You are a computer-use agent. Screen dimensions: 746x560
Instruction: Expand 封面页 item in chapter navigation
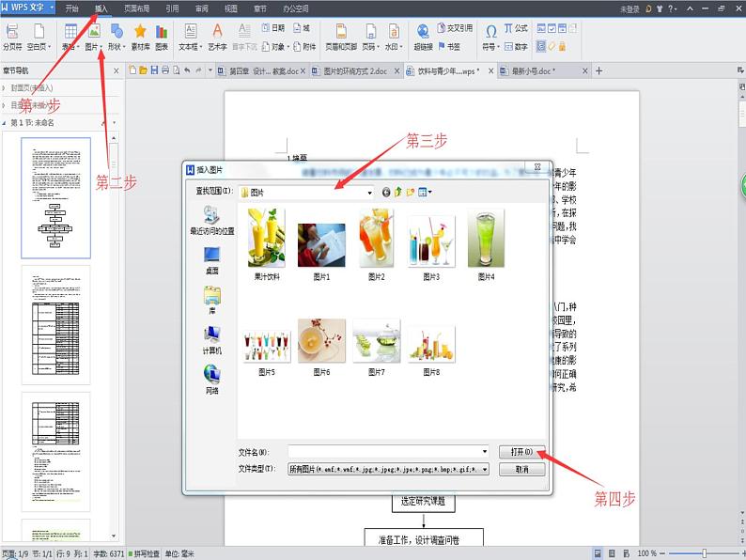pyautogui.click(x=4, y=88)
